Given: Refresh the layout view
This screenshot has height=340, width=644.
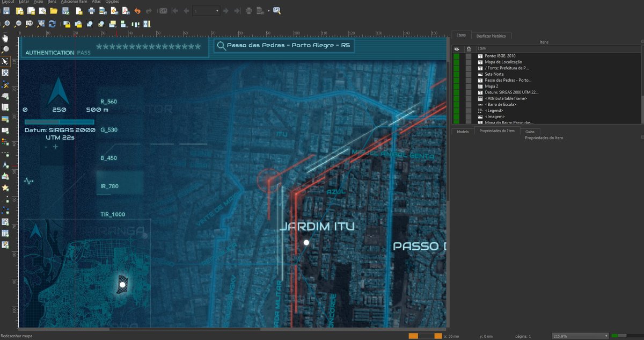Looking at the screenshot, I should (52, 24).
